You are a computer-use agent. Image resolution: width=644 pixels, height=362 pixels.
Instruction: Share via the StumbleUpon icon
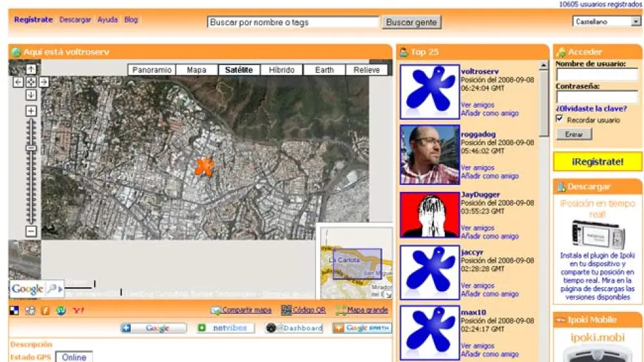[61, 311]
